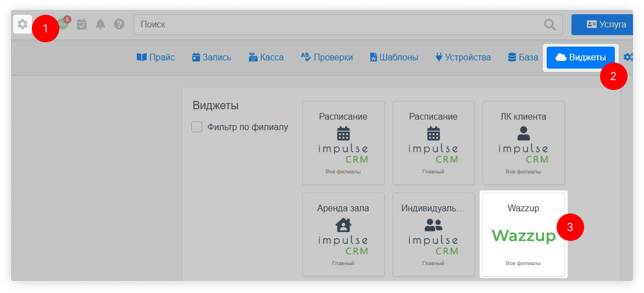Screen dimensions: 644x293
Task: Click the calendar check icon in top bar
Action: (x=82, y=25)
